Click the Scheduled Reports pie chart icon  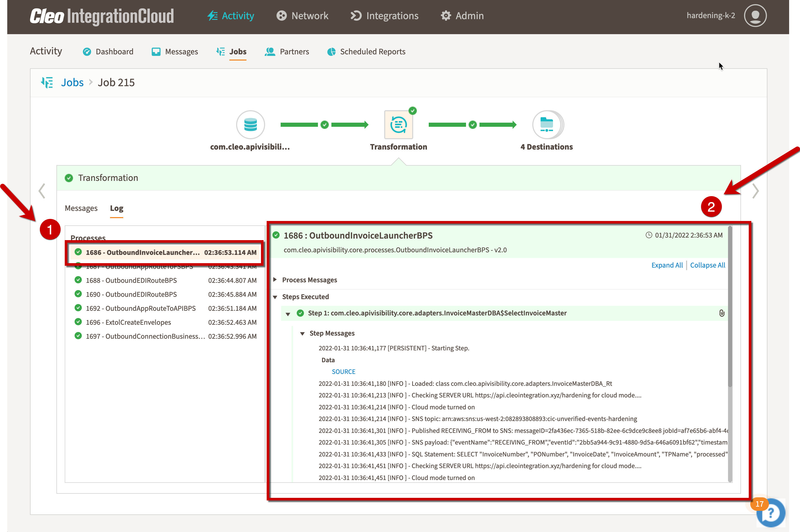click(x=332, y=51)
